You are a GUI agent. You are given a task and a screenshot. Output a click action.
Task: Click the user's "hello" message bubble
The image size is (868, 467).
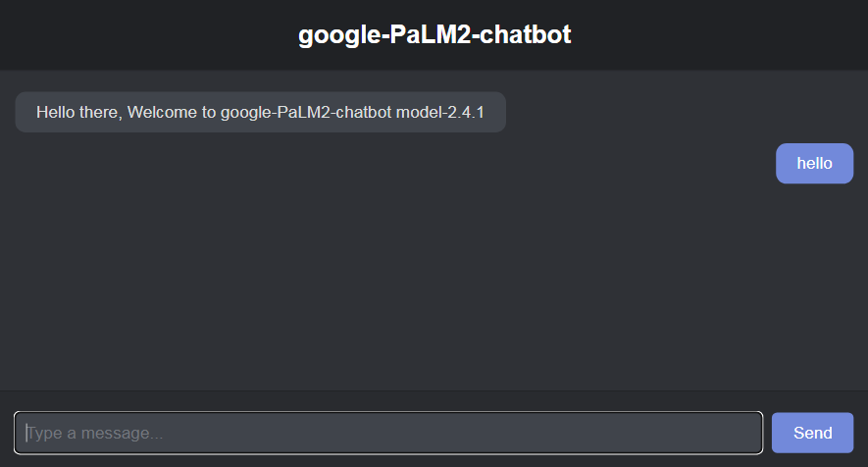(814, 164)
